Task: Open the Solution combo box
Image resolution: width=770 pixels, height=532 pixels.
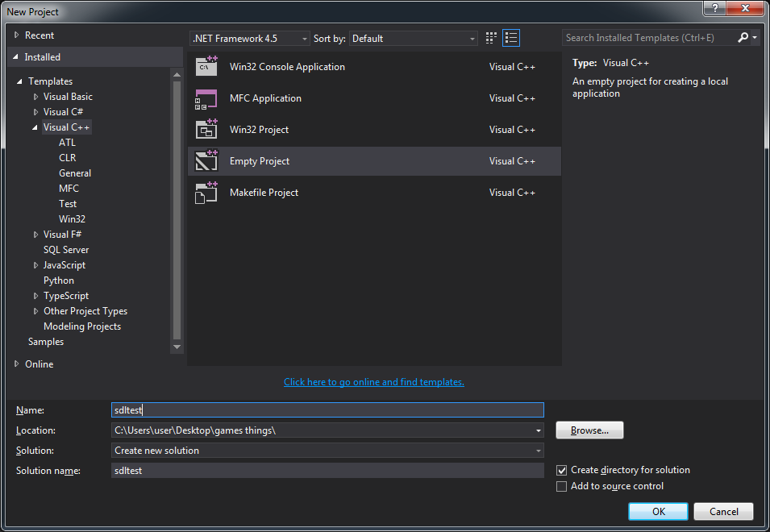Action: point(327,451)
